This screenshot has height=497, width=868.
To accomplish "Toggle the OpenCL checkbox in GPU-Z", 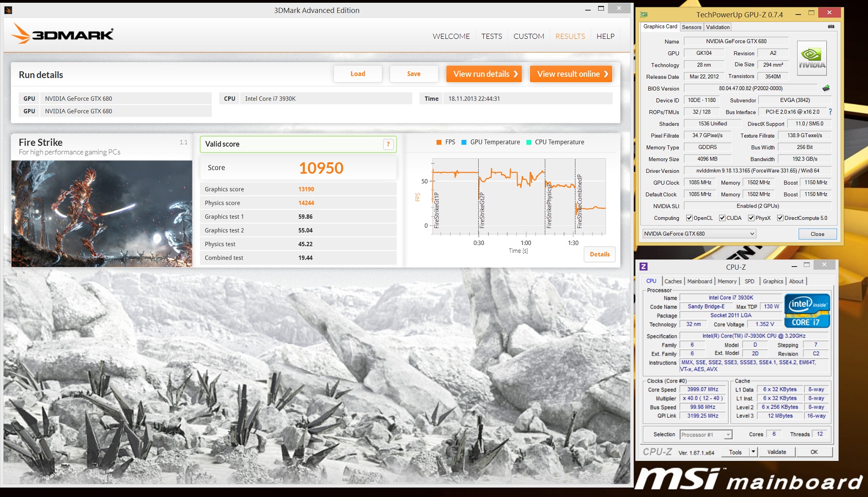I will pyautogui.click(x=689, y=218).
